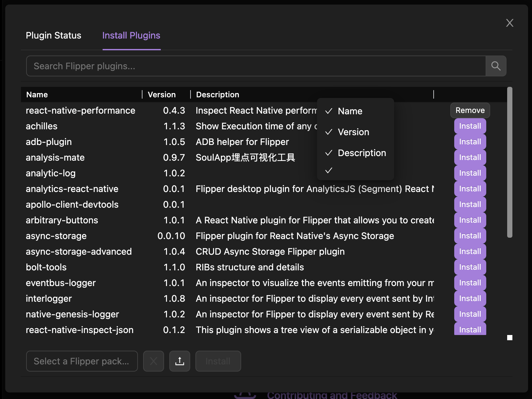Install the bolt-tools plugin
Image resolution: width=532 pixels, height=399 pixels.
[x=470, y=267]
